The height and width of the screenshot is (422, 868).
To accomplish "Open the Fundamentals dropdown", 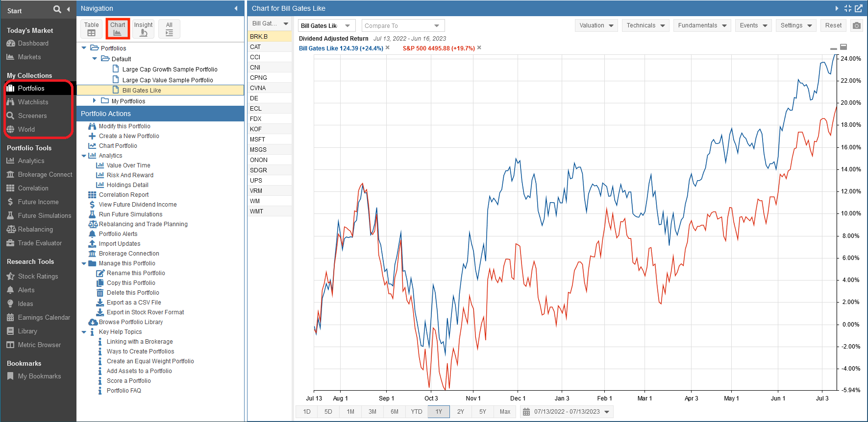I will [702, 25].
